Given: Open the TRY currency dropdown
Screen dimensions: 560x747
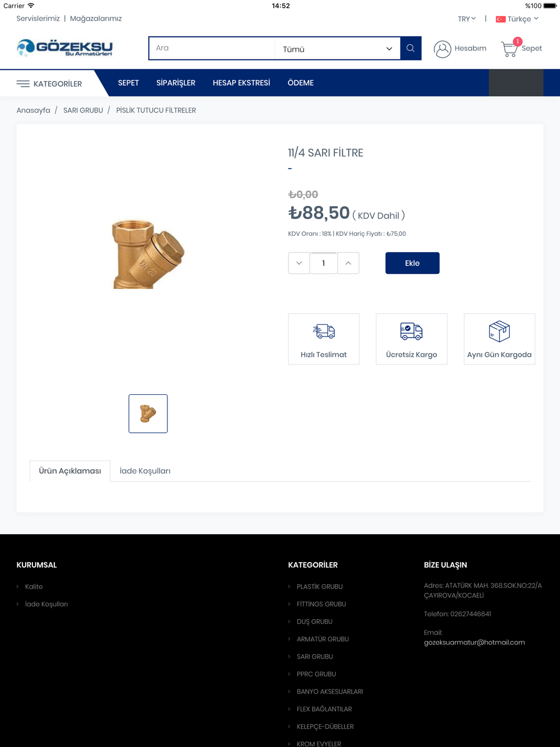Looking at the screenshot, I should 466,19.
